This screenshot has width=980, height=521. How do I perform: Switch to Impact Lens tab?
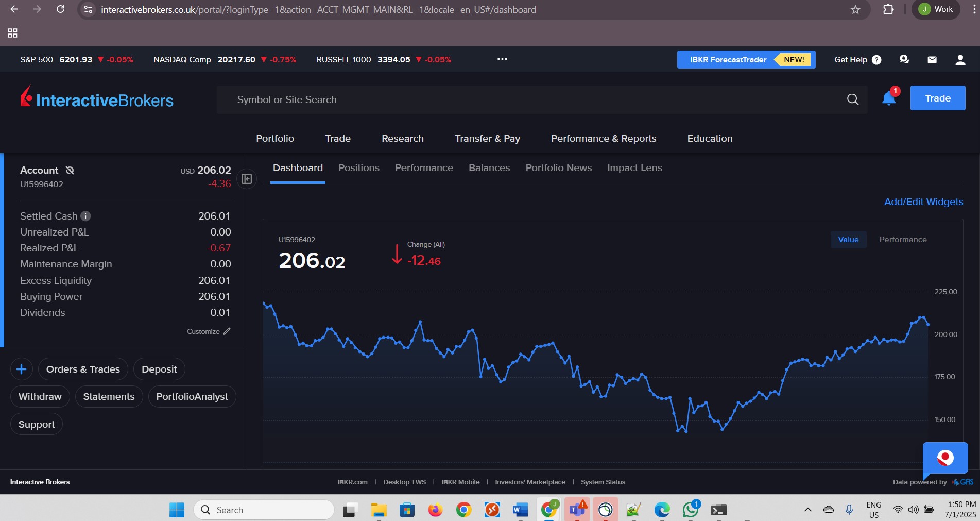[x=634, y=168]
